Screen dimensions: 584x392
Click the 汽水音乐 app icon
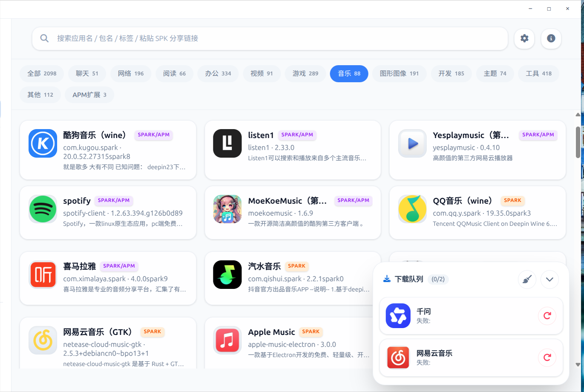(x=227, y=275)
